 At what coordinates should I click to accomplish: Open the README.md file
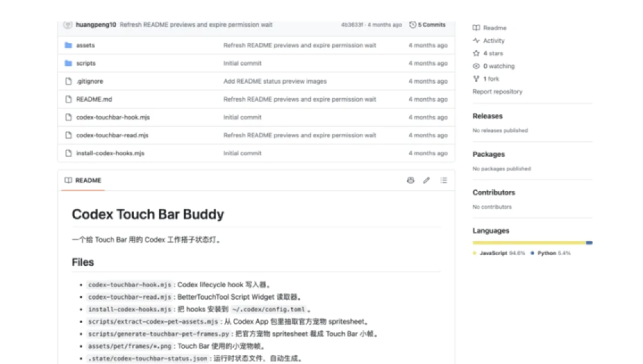point(94,99)
